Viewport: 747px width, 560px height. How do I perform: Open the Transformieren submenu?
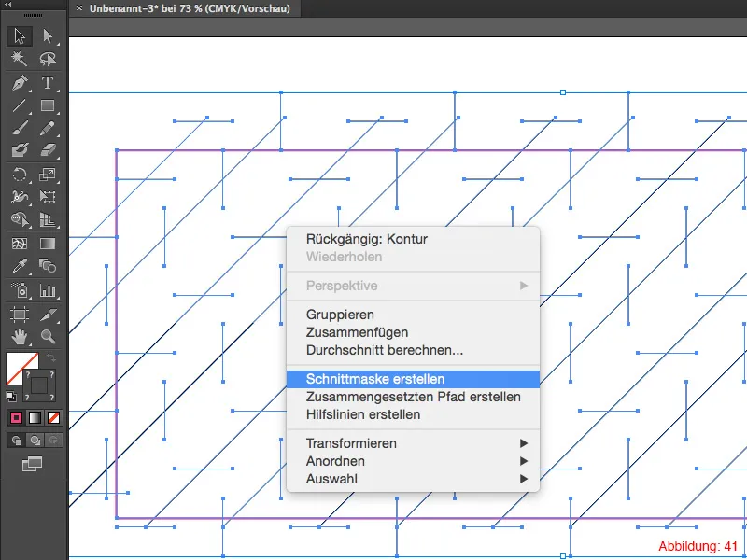pos(413,443)
